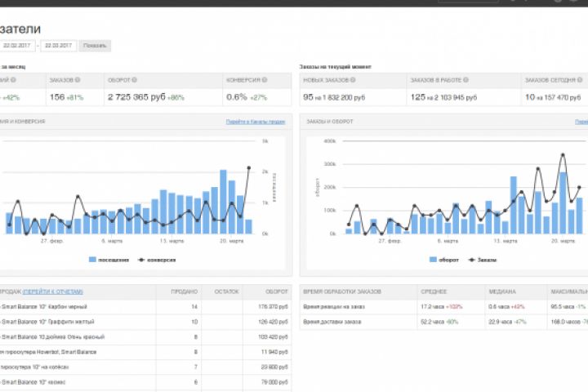Click tallest visits bar near 20 марта
Image resolution: width=588 pixels, height=392 pixels.
point(223,202)
